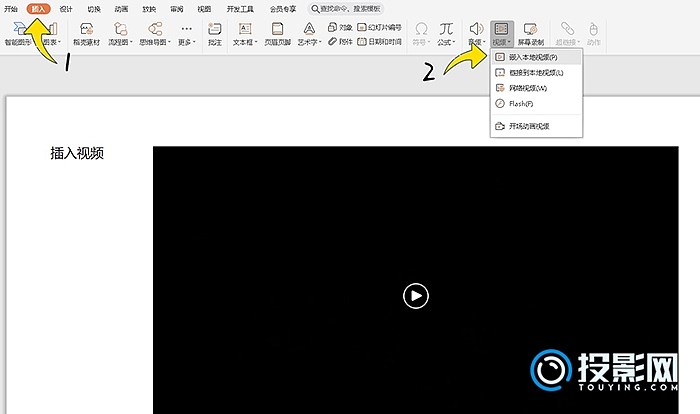Open the 更多 more options dropdown
The height and width of the screenshot is (414, 700).
click(x=187, y=34)
